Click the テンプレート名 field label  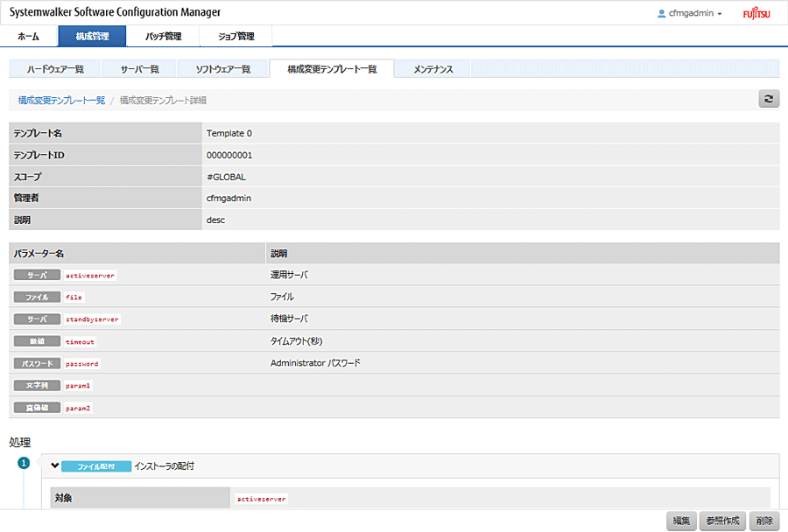coord(38,133)
